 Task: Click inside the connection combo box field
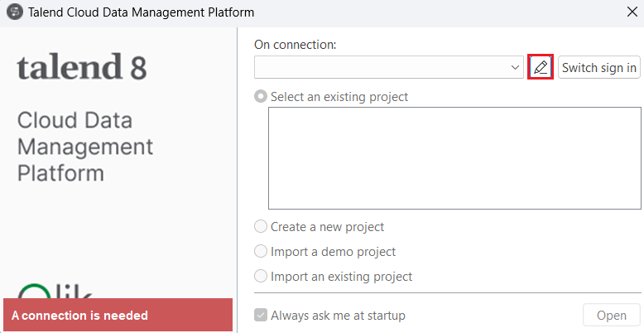[x=381, y=68]
